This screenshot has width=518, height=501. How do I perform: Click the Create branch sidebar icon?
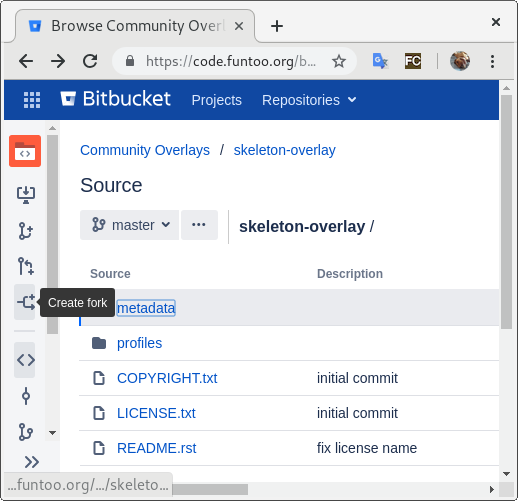click(26, 231)
